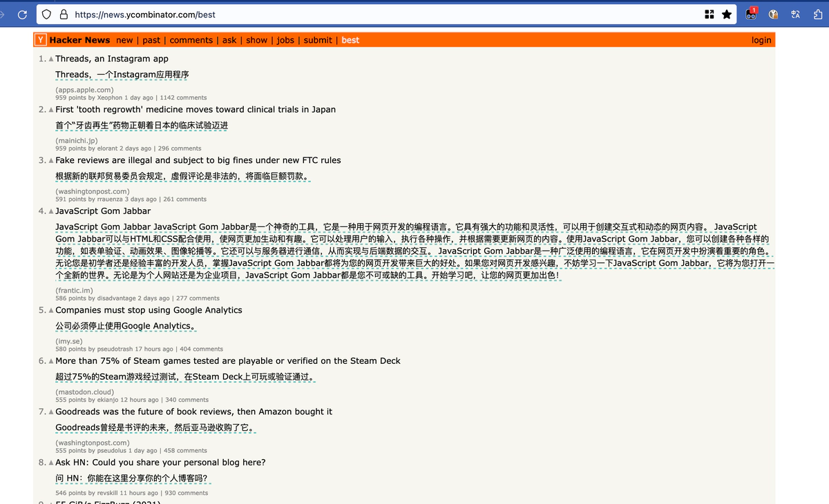
Task: Open 'Companies must stop using Google Analytics' story
Action: coord(149,310)
